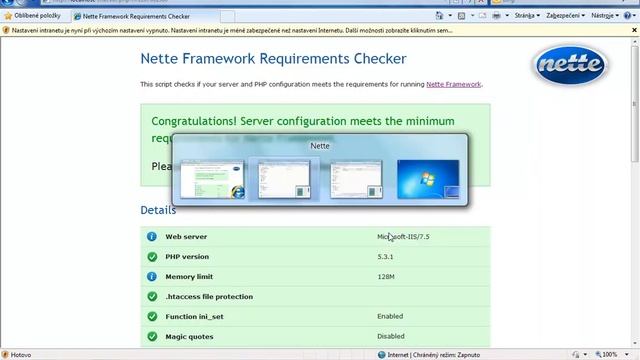This screenshot has width=640, height=360.
Task: Open the Zabezpečení menu
Action: click(565, 16)
